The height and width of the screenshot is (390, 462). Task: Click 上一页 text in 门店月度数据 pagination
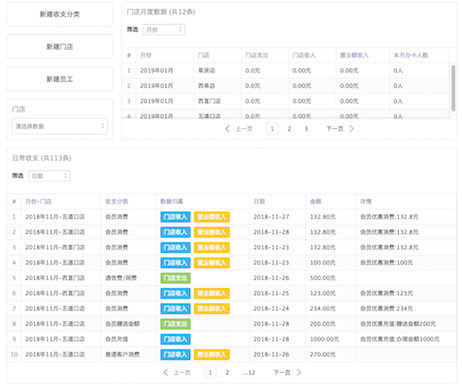point(244,129)
